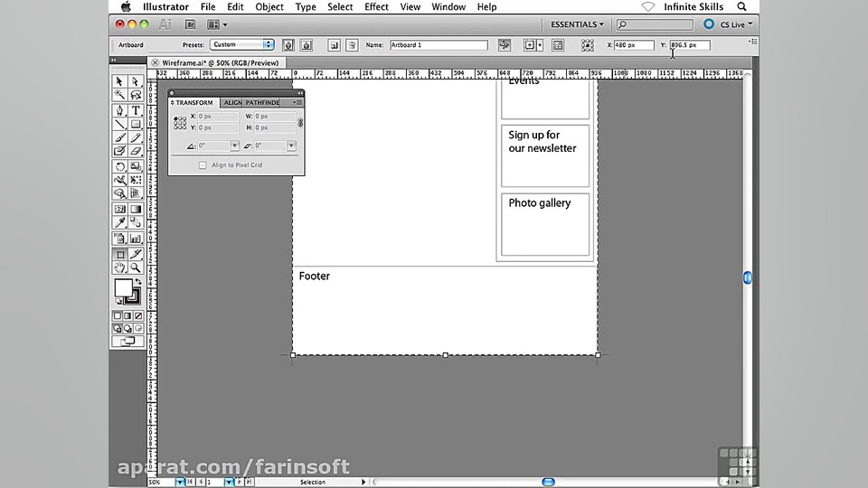Set paint mode to Gradient
This screenshot has height=488, width=868.
click(x=127, y=315)
